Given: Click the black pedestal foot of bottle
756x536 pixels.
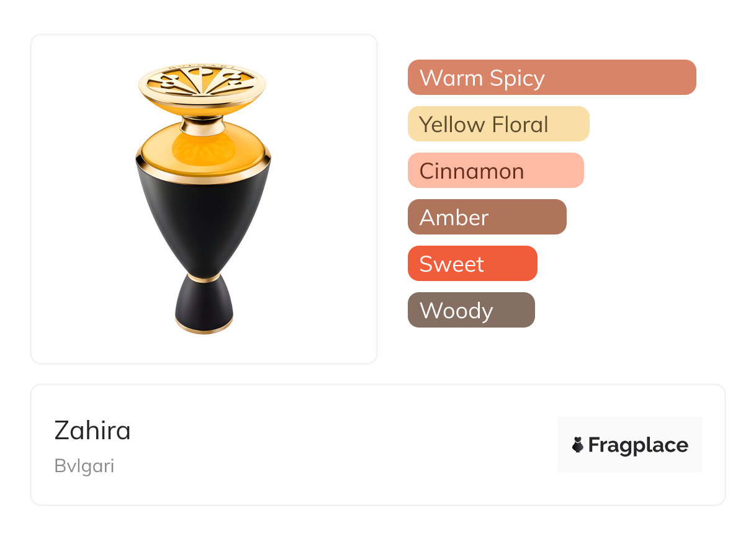Looking at the screenshot, I should [x=204, y=305].
